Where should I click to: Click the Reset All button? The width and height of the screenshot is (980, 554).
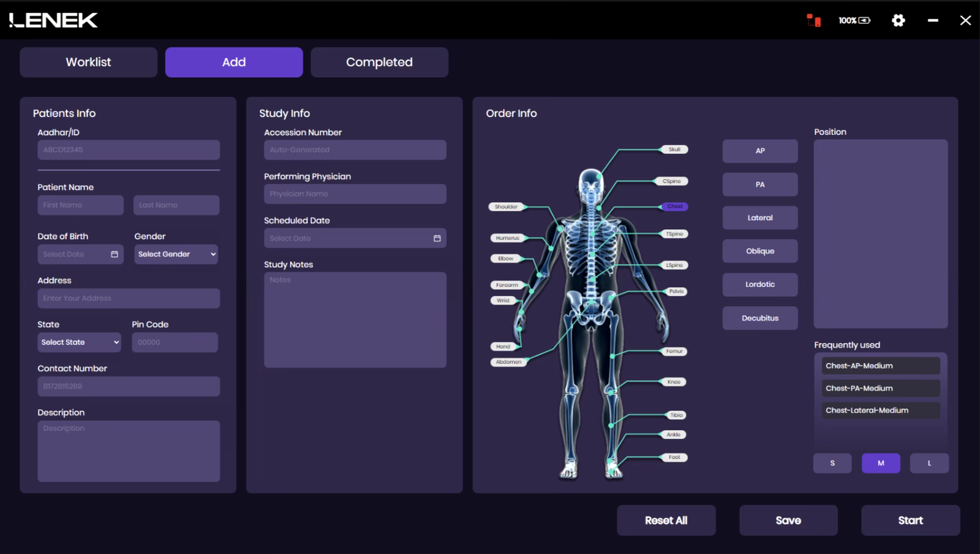666,520
